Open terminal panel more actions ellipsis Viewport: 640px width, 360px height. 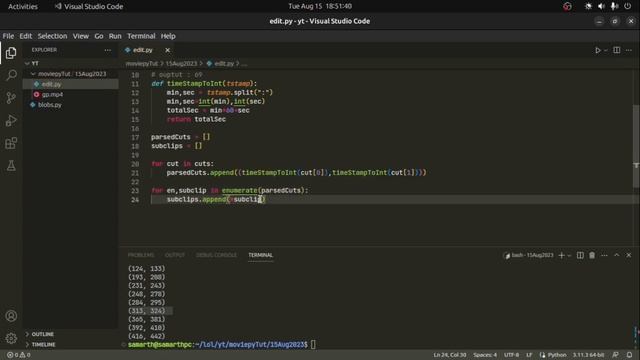coord(604,255)
